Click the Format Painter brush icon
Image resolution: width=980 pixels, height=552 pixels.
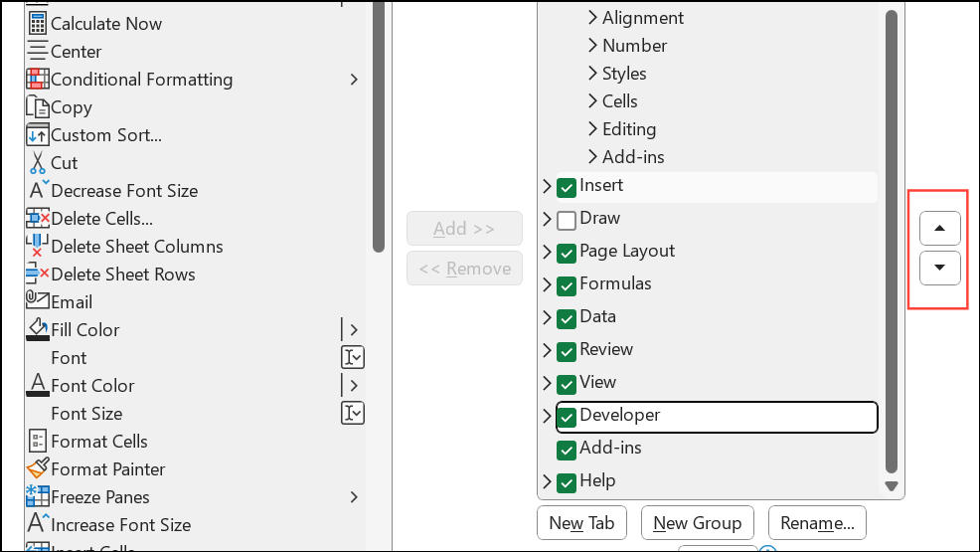38,468
